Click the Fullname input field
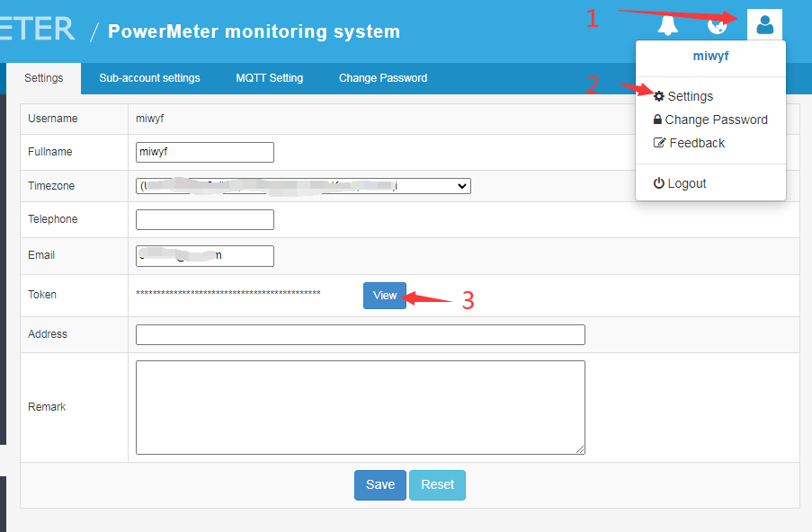Image resolution: width=812 pixels, height=532 pixels. point(204,152)
